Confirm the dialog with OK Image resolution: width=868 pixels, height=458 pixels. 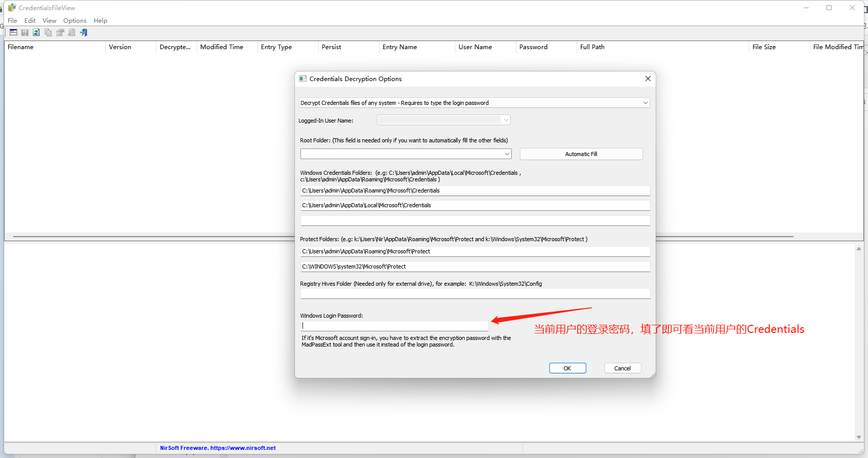tap(567, 368)
